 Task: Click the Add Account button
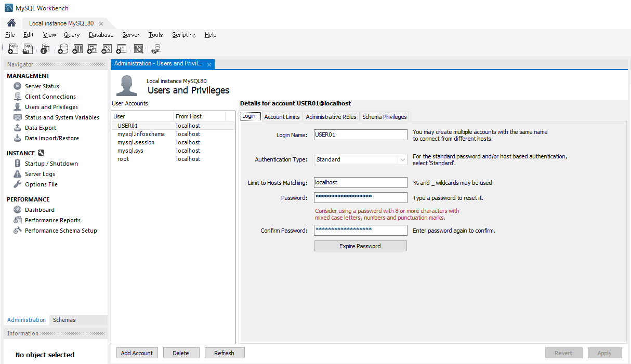coord(137,353)
